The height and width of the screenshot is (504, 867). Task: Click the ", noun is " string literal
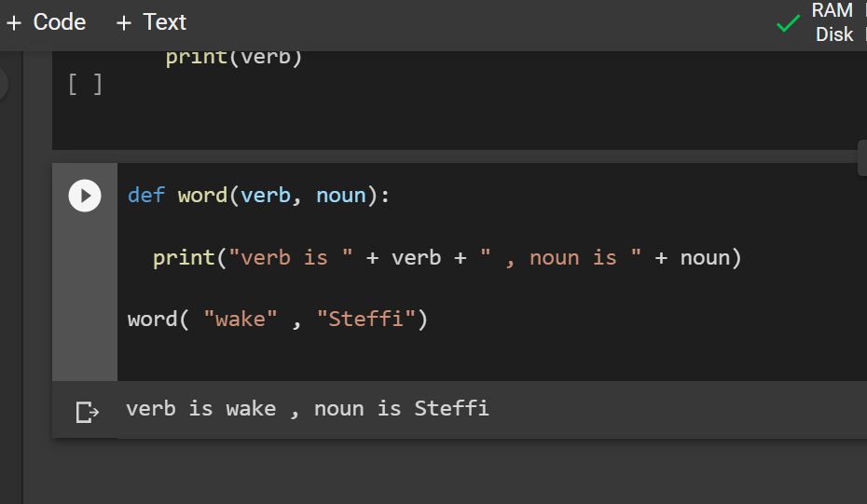tap(560, 257)
